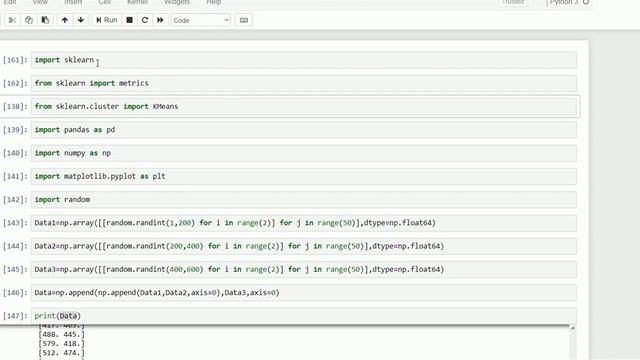Screen dimensions: 640x360
Task: Open the Insert menu
Action: coord(73,2)
